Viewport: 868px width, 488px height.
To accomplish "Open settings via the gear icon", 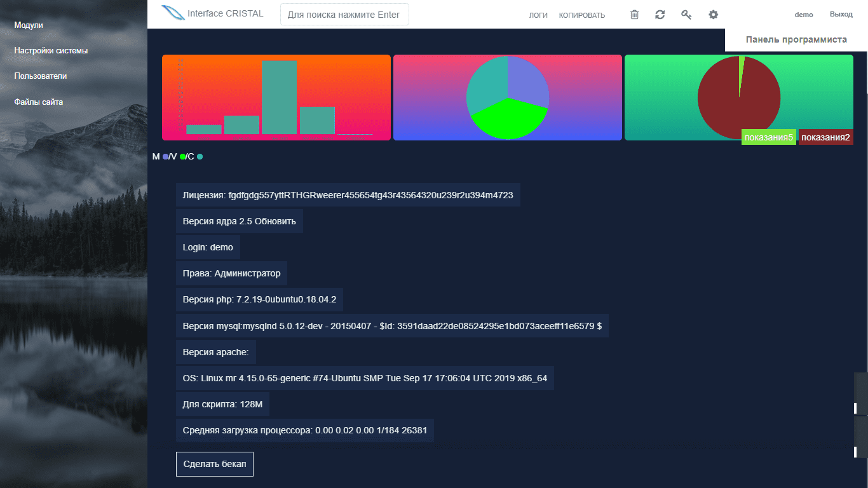I will click(713, 15).
